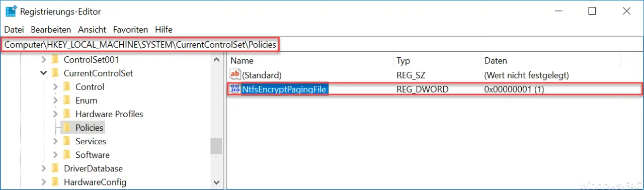Click the registry path address bar
Image resolution: width=644 pixels, height=190 pixels.
322,45
